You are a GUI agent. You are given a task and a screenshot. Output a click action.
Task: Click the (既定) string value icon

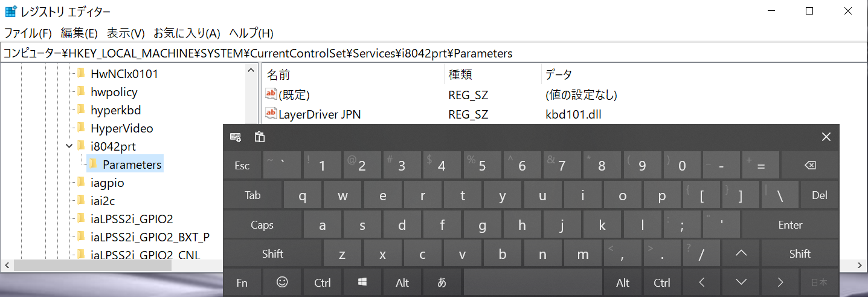(271, 94)
